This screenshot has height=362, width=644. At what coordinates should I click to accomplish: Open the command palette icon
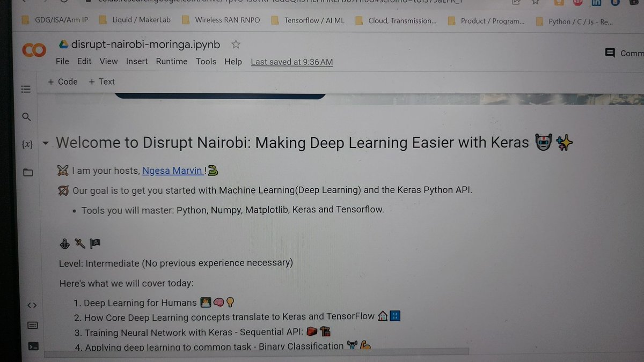(32, 325)
